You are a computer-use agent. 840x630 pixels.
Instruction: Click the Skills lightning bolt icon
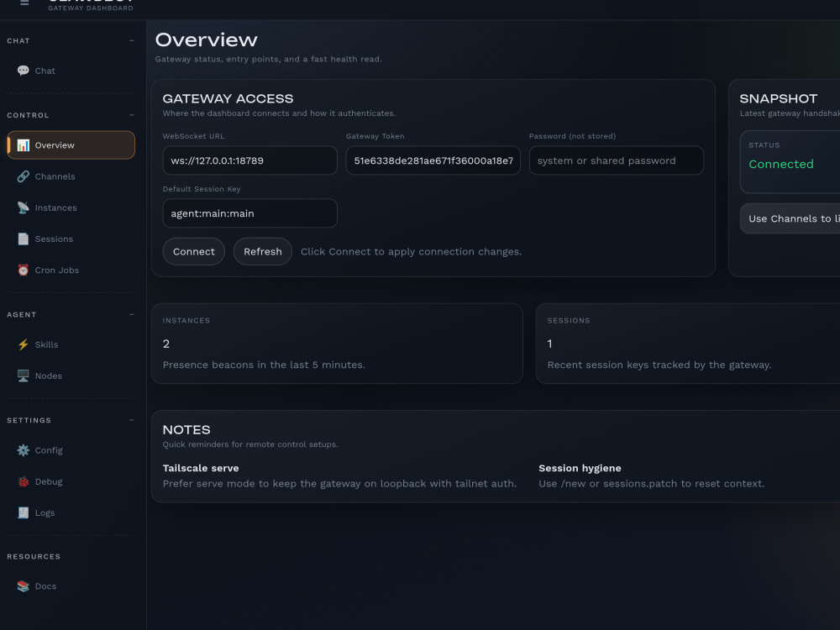click(23, 344)
